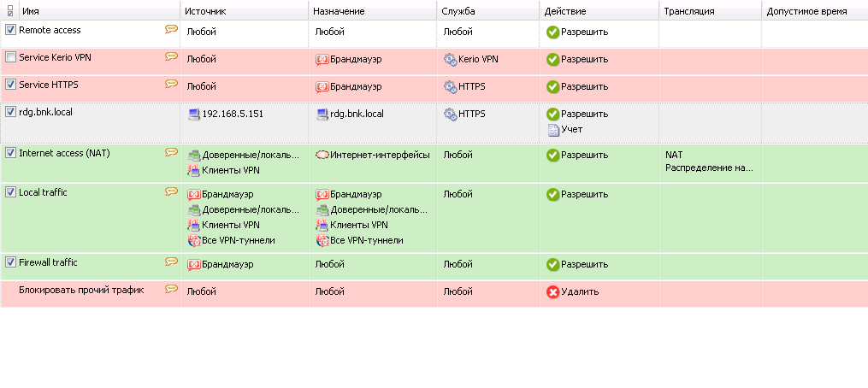
Task: Click the Kerio VPN service gear icon
Action: pos(450,59)
